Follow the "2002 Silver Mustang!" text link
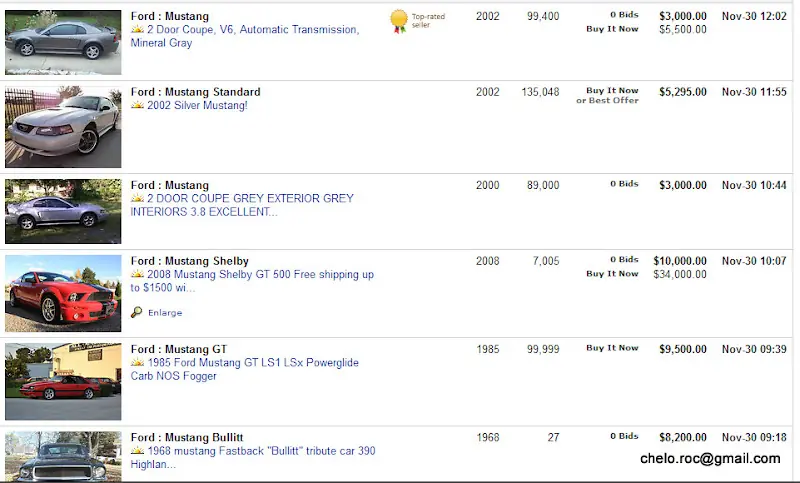 click(197, 106)
